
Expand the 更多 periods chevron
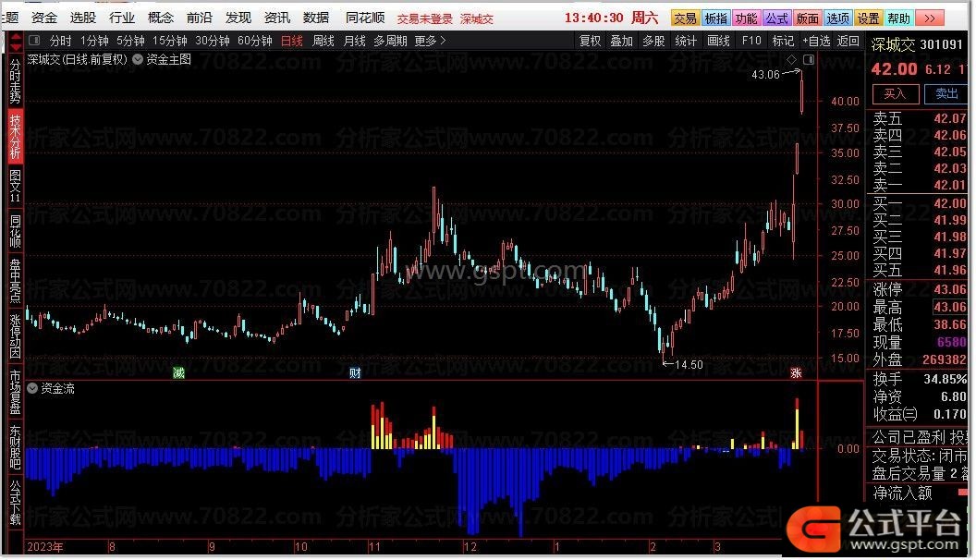(444, 41)
